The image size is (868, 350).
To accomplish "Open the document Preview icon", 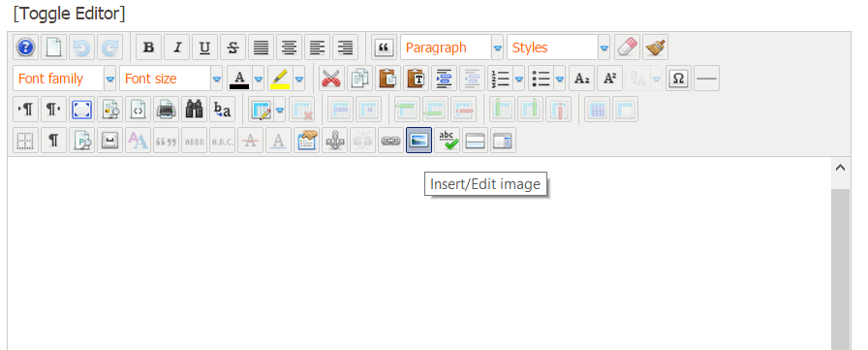I will 110,110.
